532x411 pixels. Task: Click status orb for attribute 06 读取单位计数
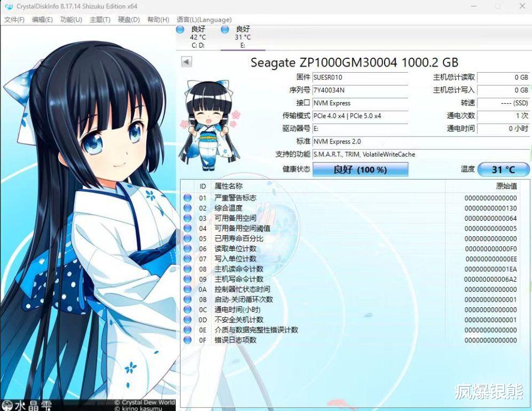[187, 248]
